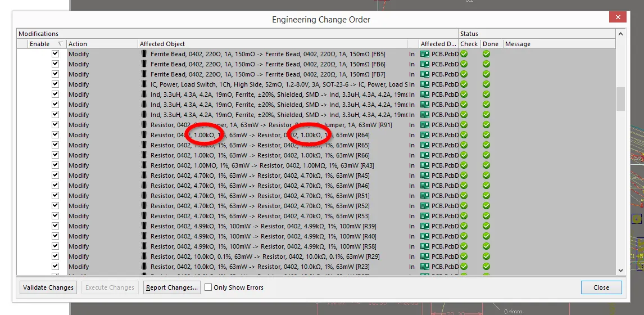The height and width of the screenshot is (315, 644).
Task: Uncheck the Enable checkbox for the R91 jumper row
Action: click(x=55, y=125)
